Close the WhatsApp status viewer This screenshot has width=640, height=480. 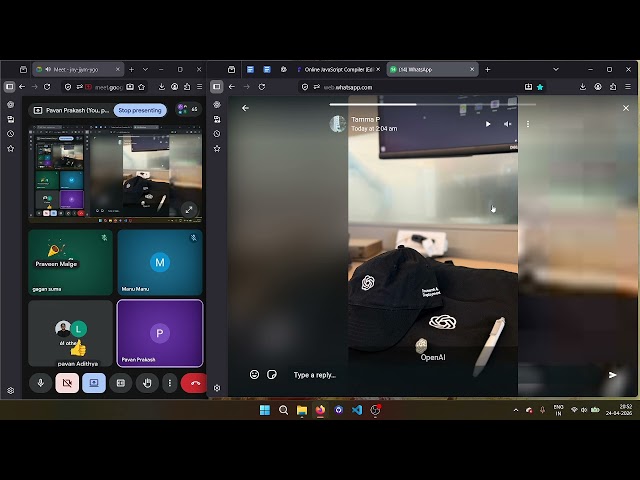(626, 108)
